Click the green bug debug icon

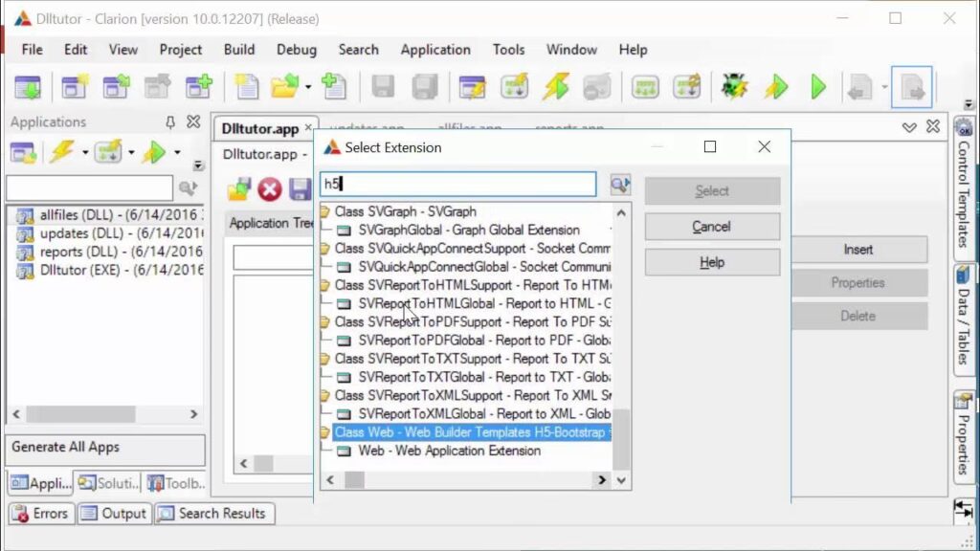[x=734, y=88]
